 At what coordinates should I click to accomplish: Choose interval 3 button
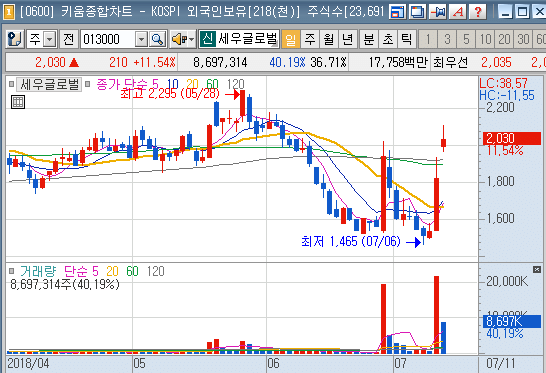pos(447,39)
